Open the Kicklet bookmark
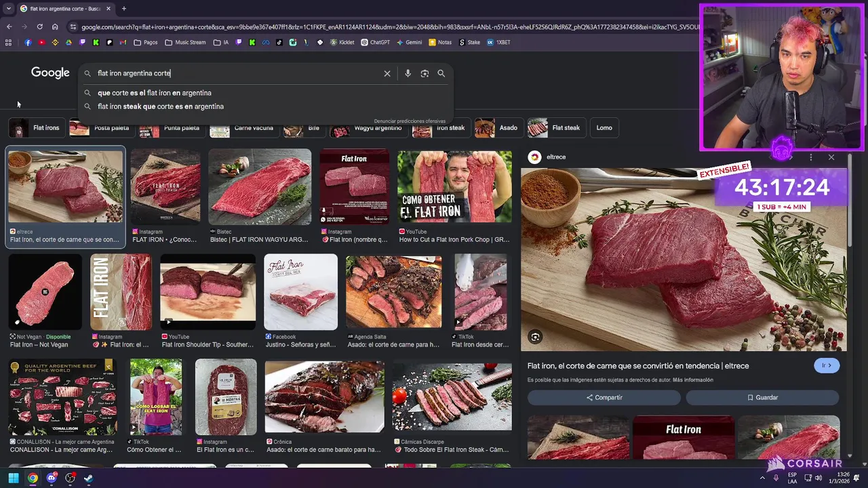 tap(342, 42)
